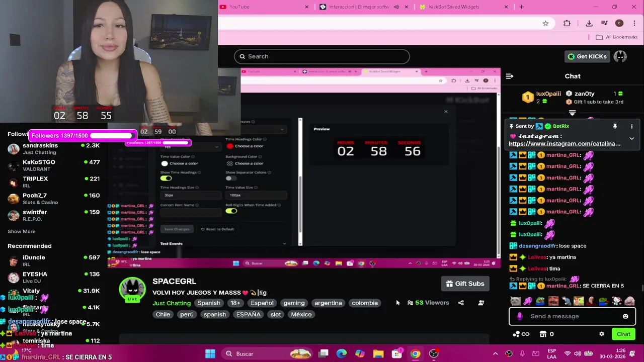Open browser downloads icon
This screenshot has width=644, height=362.
[x=589, y=23]
